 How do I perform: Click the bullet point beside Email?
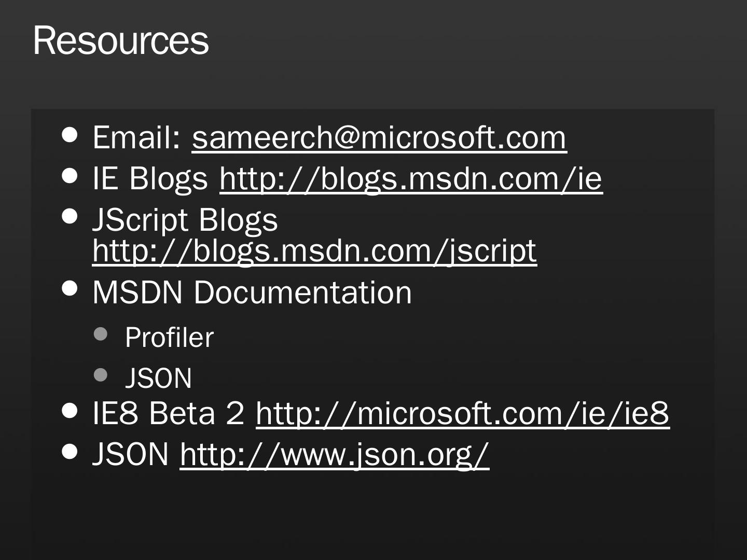pos(70,135)
